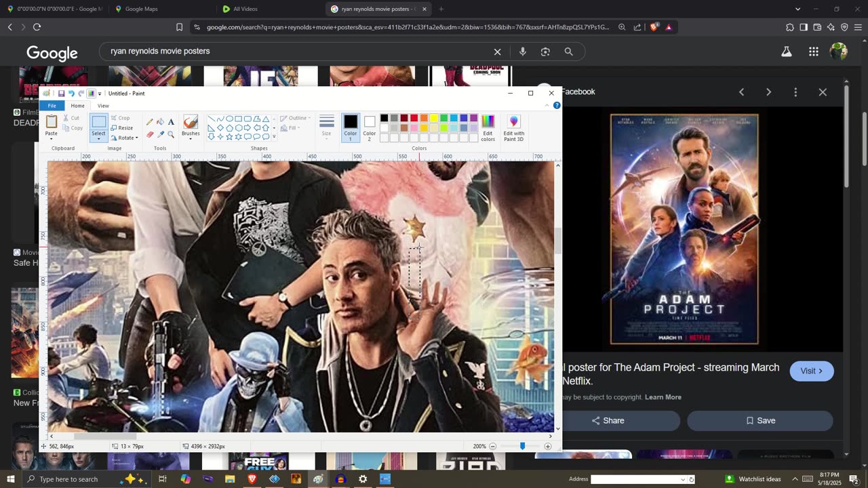Open Brave browser from taskbar
This screenshot has height=488, width=868.
pyautogui.click(x=252, y=479)
